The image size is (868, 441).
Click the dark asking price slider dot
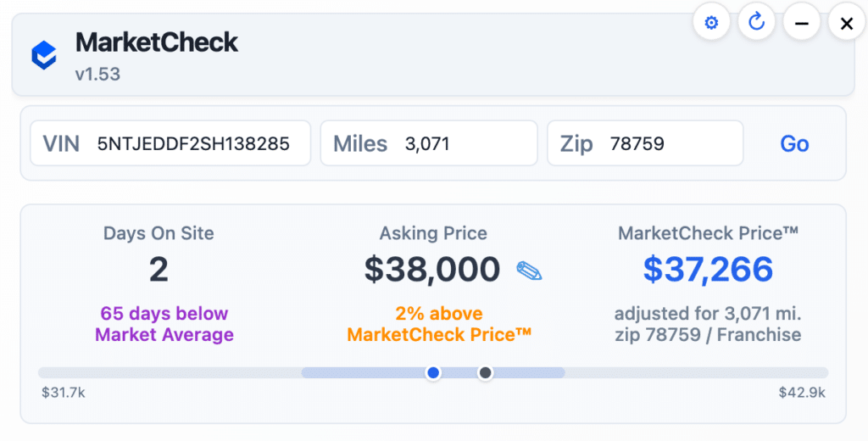pos(486,372)
